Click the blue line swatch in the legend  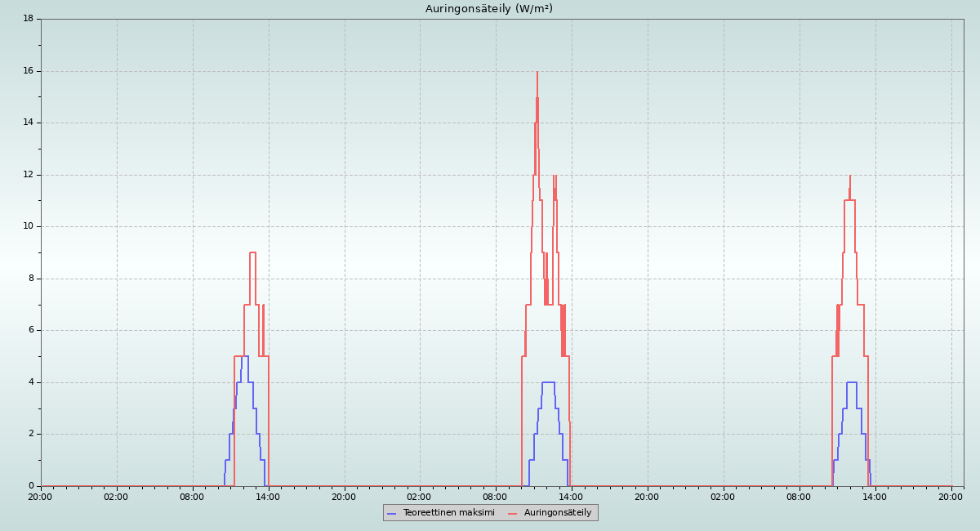pyautogui.click(x=392, y=513)
